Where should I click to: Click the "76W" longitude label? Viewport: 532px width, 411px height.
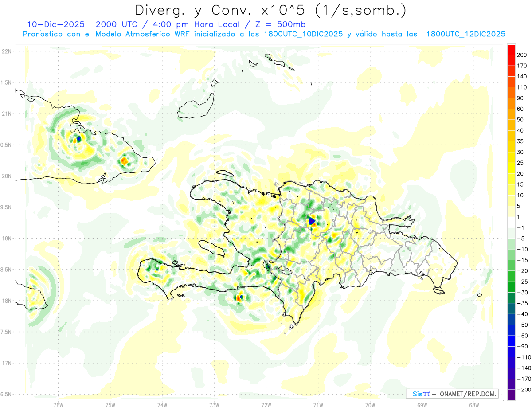point(58,404)
